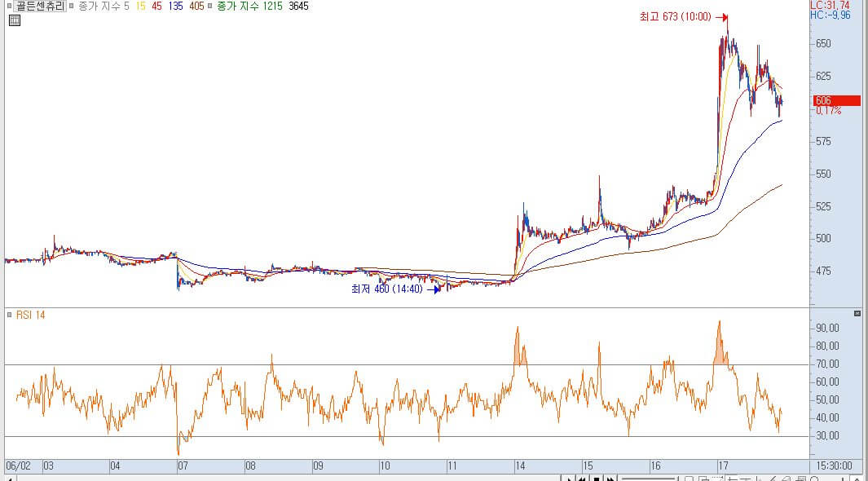Image resolution: width=868 pixels, height=481 pixels.
Task: Select the black 3645 moving-average period
Action: [298, 6]
